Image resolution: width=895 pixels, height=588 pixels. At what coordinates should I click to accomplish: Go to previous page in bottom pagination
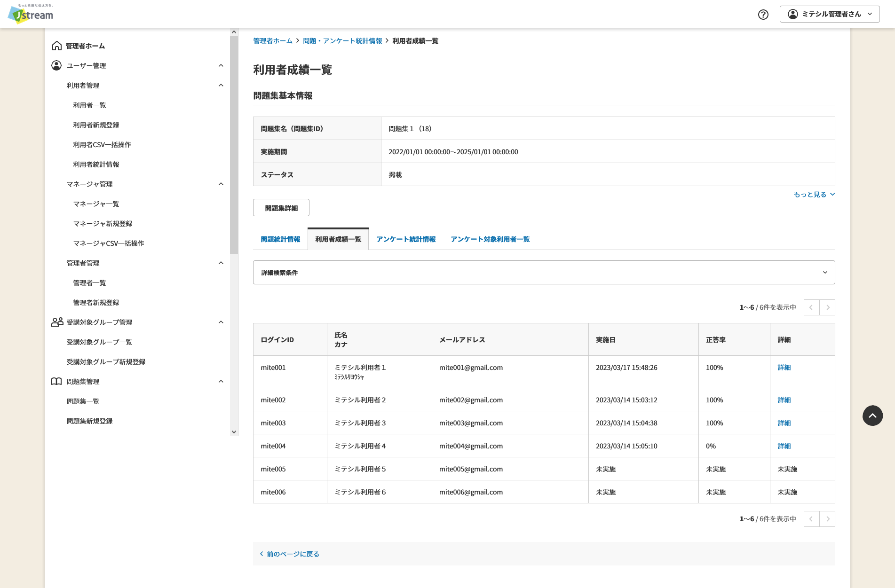click(811, 519)
